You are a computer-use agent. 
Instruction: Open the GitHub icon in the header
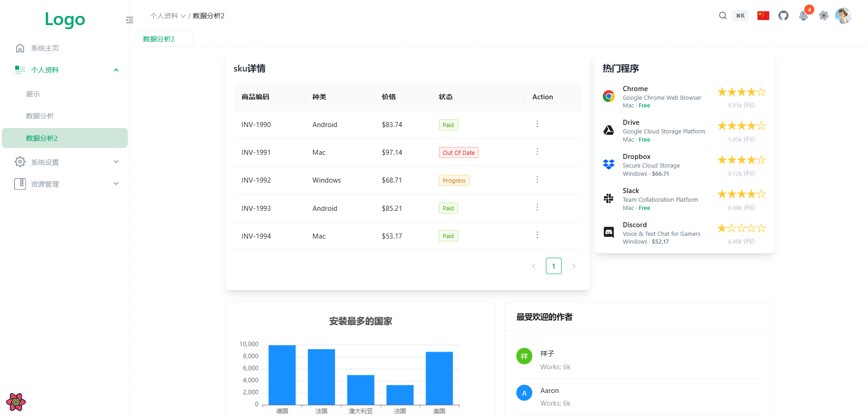(x=783, y=15)
